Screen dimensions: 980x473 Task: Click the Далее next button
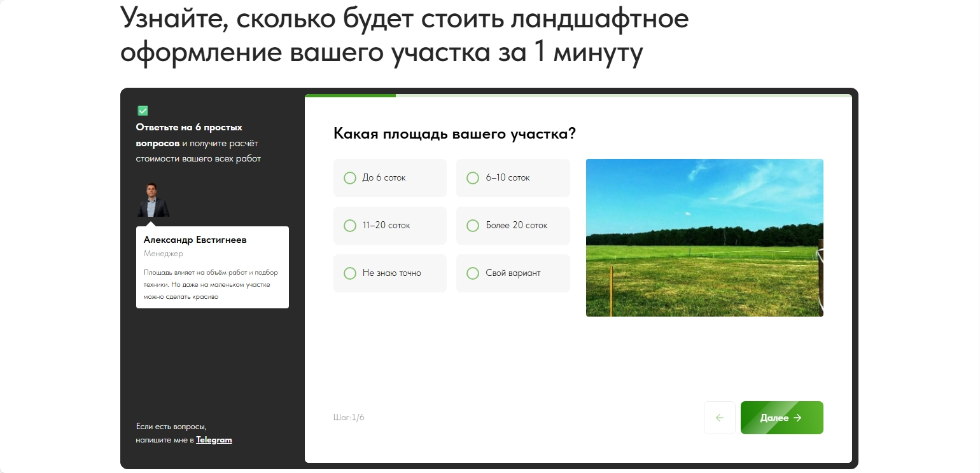782,418
